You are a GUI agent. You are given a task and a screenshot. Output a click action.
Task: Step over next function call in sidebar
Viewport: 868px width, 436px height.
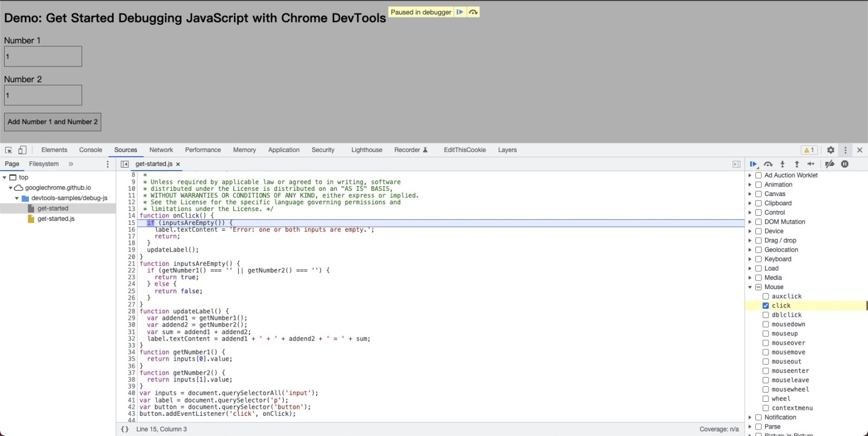click(768, 164)
